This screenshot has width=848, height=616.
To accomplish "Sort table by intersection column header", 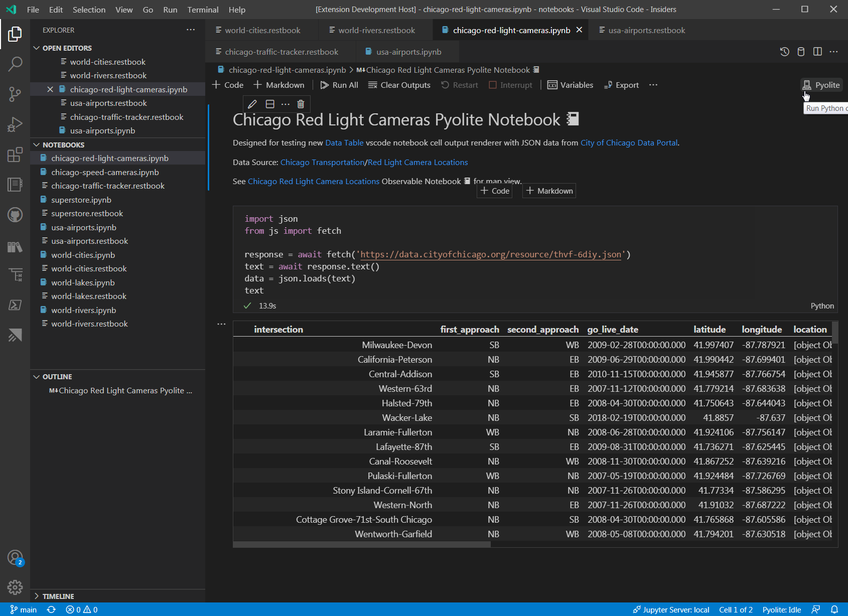I will (278, 330).
